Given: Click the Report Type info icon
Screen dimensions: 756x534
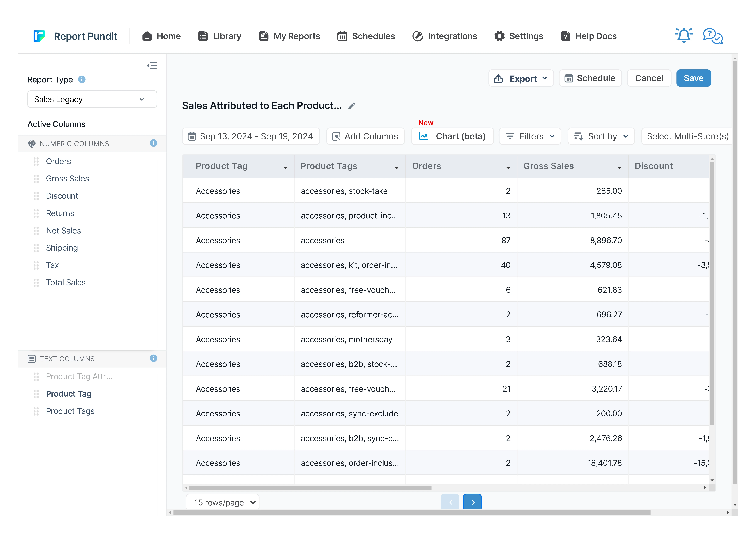Looking at the screenshot, I should [x=82, y=79].
